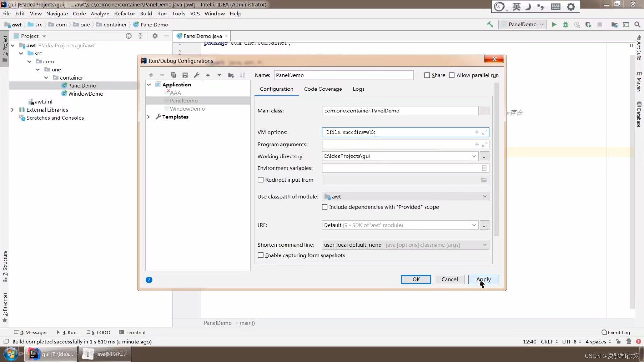Screen dimensions: 644x362
Task: Hide Project panel minus icon
Action: [x=166, y=36]
